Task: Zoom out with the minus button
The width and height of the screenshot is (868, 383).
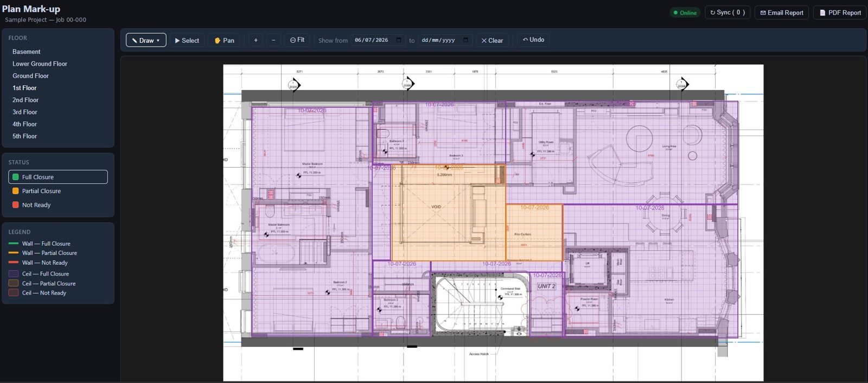Action: [273, 40]
